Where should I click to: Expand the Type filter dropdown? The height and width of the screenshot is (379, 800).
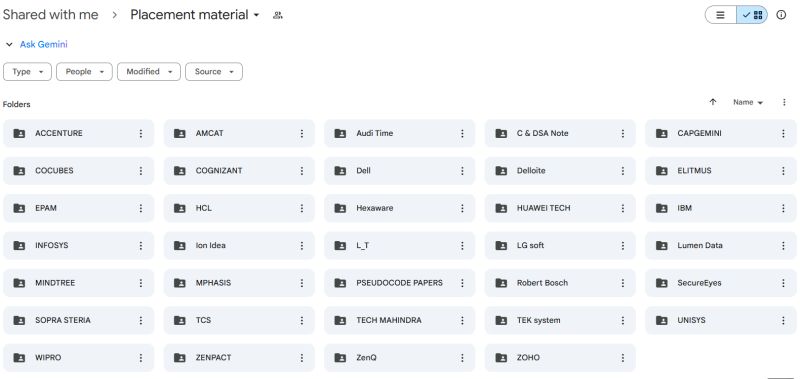(28, 72)
